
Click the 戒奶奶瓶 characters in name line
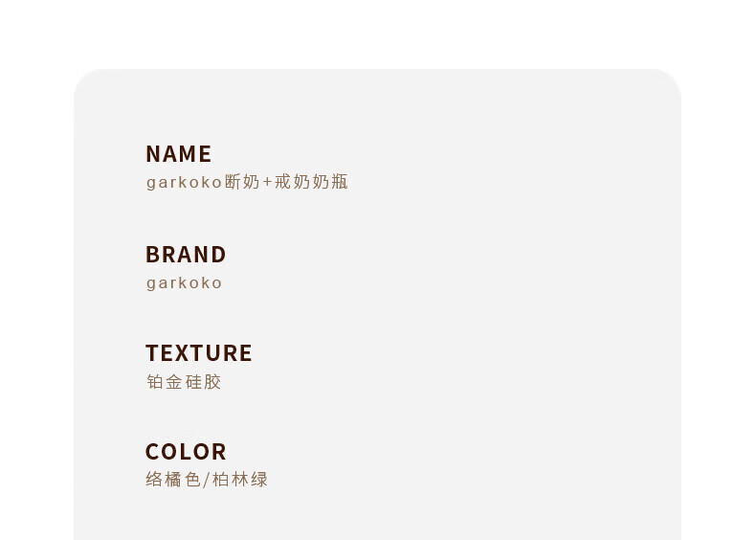pyautogui.click(x=311, y=182)
